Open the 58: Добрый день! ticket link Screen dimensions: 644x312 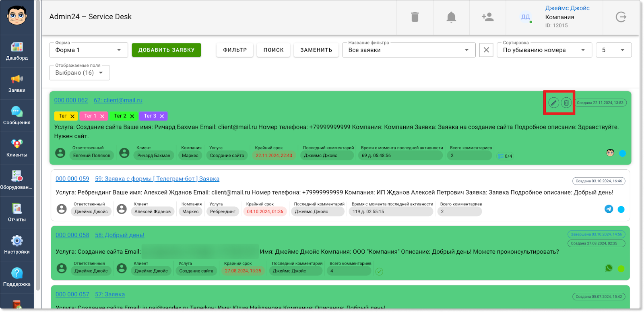[x=120, y=235]
